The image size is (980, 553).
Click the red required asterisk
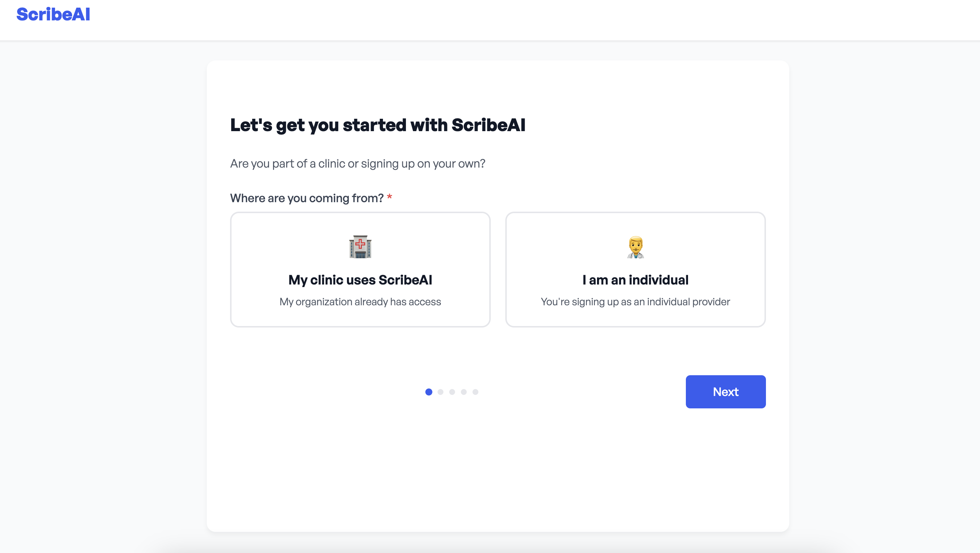pos(389,197)
